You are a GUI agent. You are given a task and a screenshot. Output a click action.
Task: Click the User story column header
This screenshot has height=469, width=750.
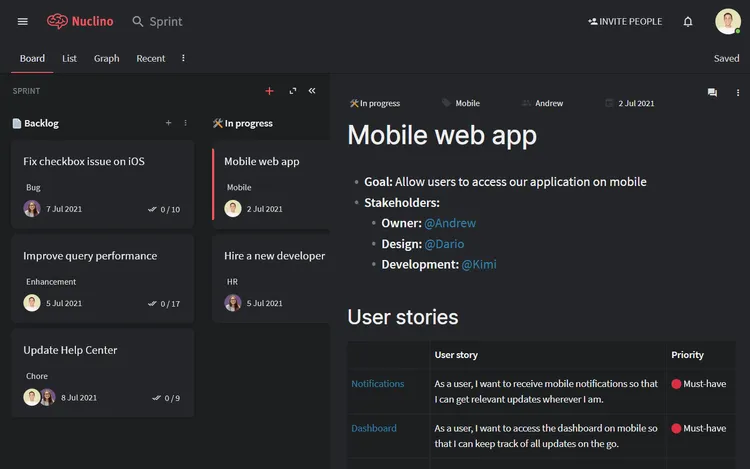pyautogui.click(x=456, y=355)
